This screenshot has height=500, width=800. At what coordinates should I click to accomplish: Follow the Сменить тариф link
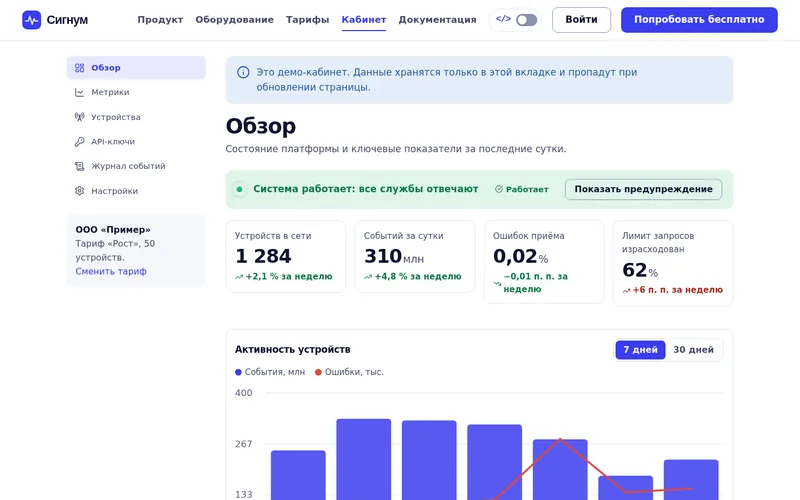(x=111, y=271)
